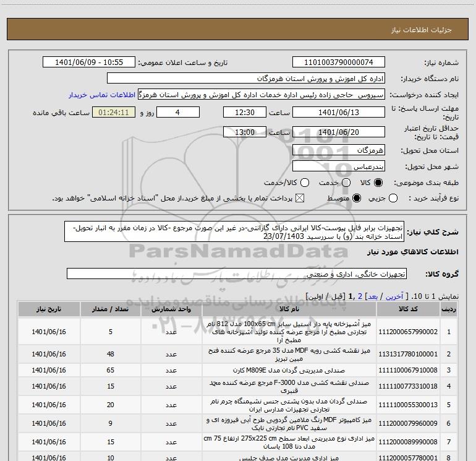Image resolution: width=476 pixels, height=461 pixels.
Task: Select item code 1131317780100001
Action: 408,354
